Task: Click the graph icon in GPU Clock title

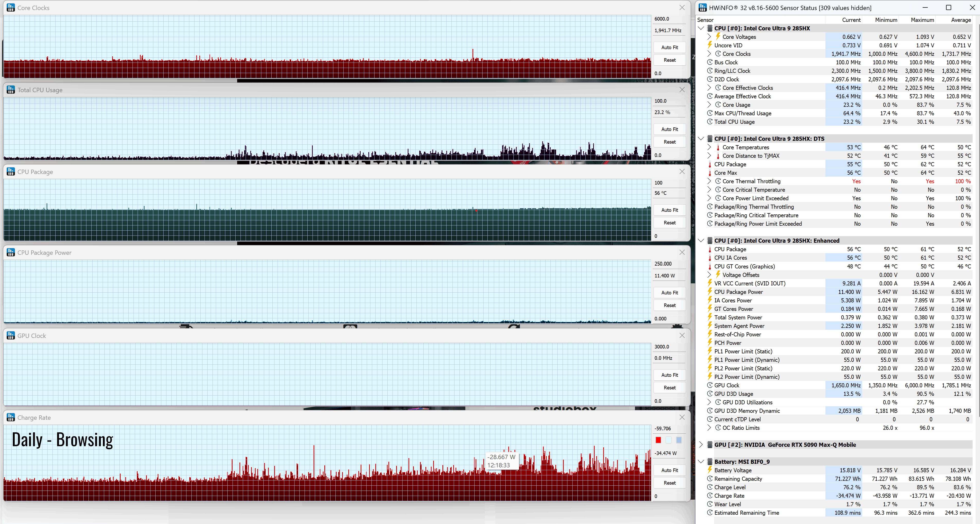Action: 11,335
